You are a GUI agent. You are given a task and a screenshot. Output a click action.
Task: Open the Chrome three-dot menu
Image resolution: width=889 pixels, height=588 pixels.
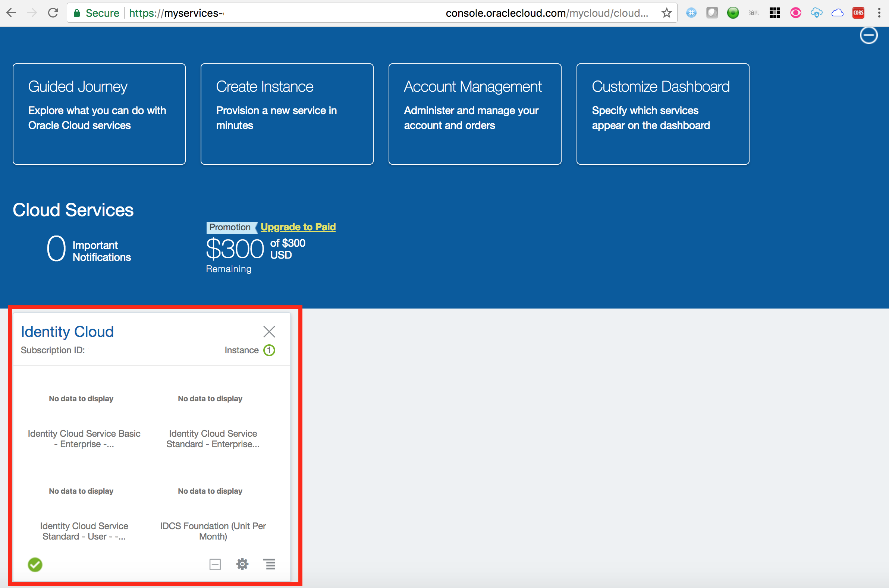click(x=879, y=13)
